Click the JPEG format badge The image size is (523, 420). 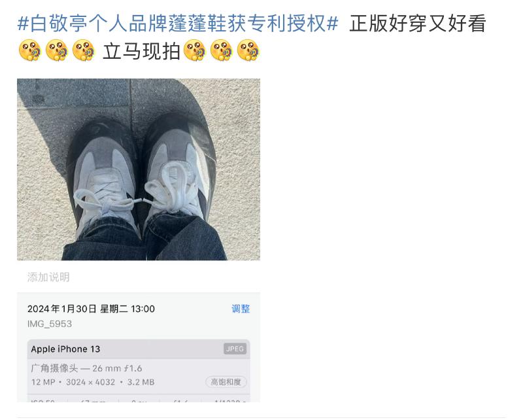235,349
